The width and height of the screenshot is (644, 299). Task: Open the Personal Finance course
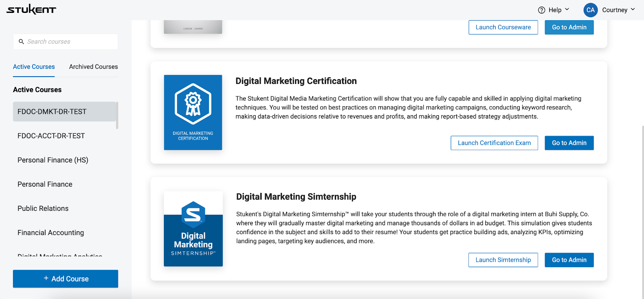(45, 184)
